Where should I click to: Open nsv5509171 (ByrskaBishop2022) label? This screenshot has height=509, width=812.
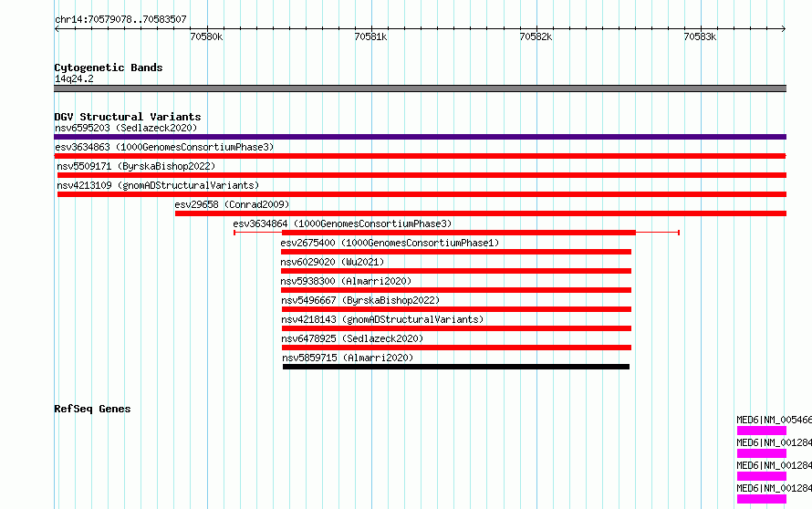pyautogui.click(x=136, y=166)
